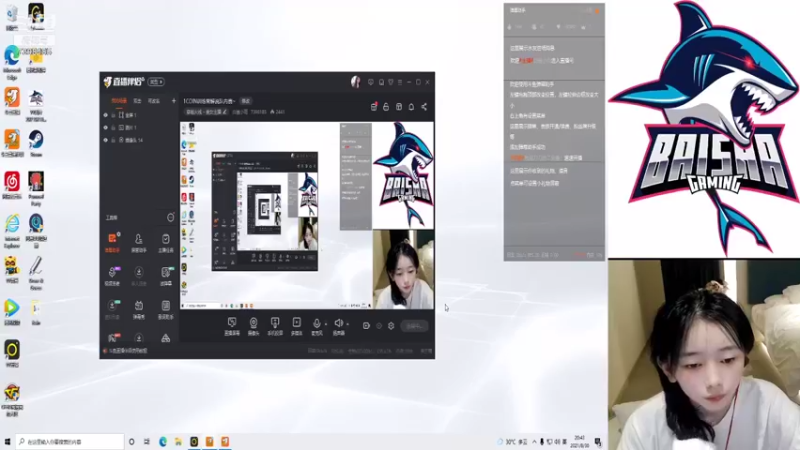Add a multimedia play-file source

tap(296, 326)
